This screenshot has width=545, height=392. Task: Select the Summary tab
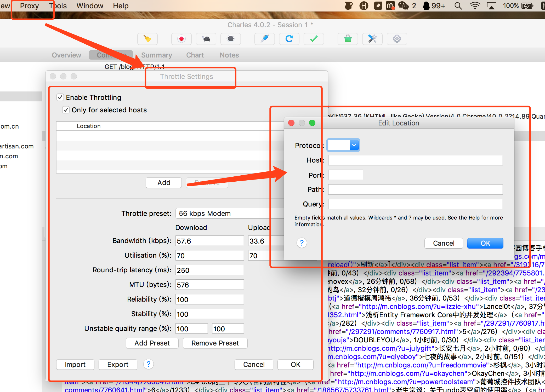[x=157, y=55]
